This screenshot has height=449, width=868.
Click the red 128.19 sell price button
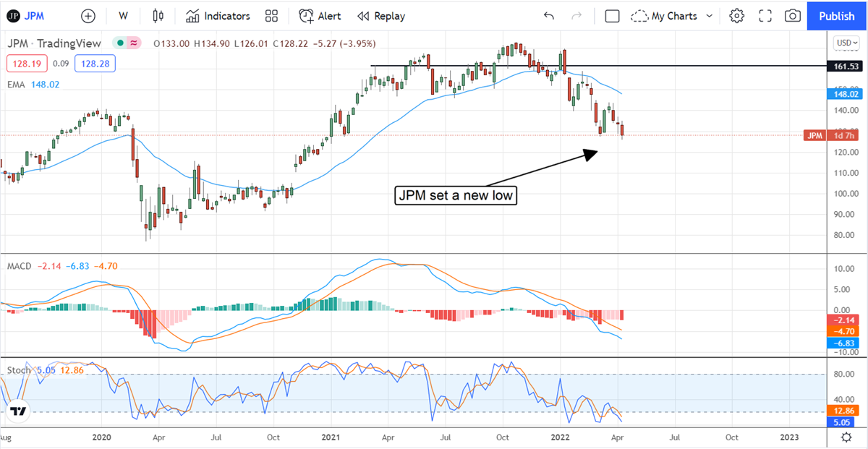click(x=27, y=64)
